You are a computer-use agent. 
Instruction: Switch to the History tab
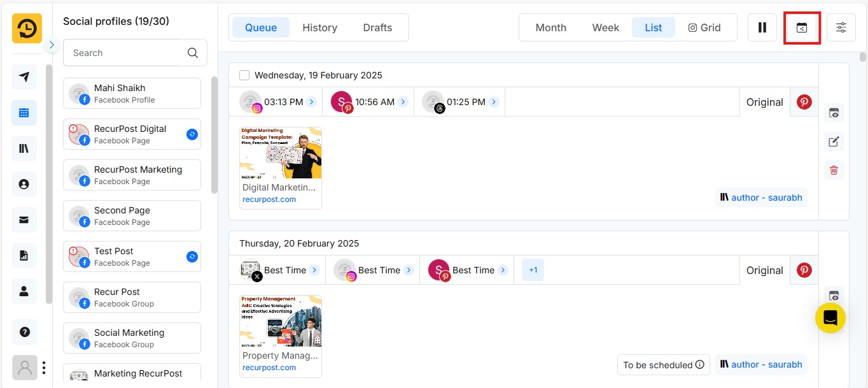pos(319,27)
